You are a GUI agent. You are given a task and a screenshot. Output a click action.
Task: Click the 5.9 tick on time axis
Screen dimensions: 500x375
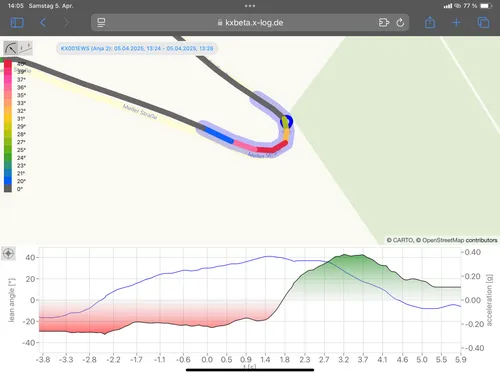point(460,360)
